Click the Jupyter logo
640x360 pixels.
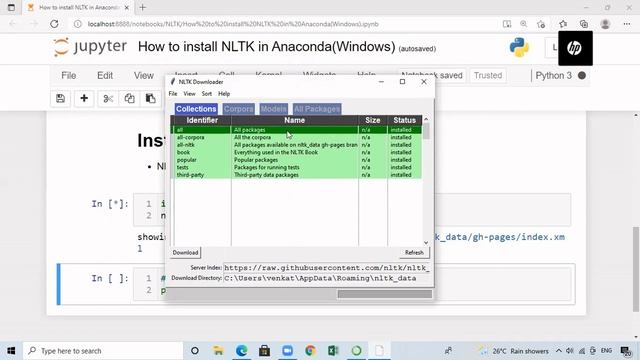90,47
